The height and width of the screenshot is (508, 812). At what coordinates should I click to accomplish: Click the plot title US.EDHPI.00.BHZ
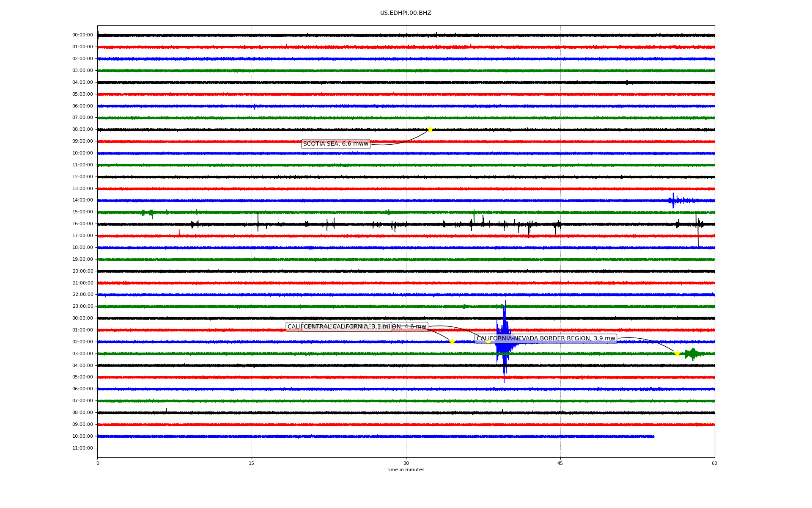click(x=406, y=13)
